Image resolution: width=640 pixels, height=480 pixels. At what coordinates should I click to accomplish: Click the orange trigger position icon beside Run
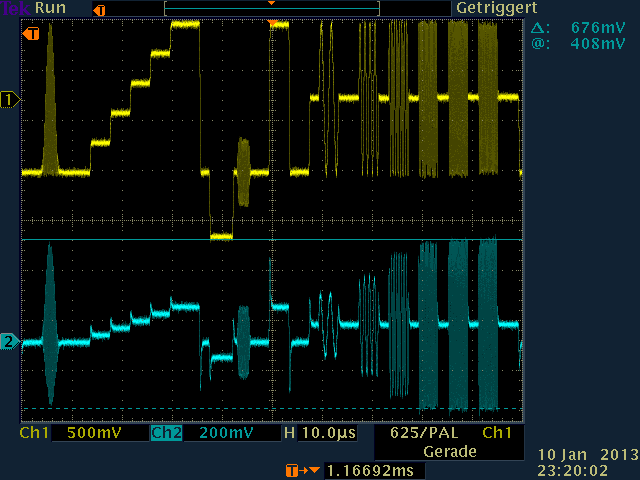98,9
